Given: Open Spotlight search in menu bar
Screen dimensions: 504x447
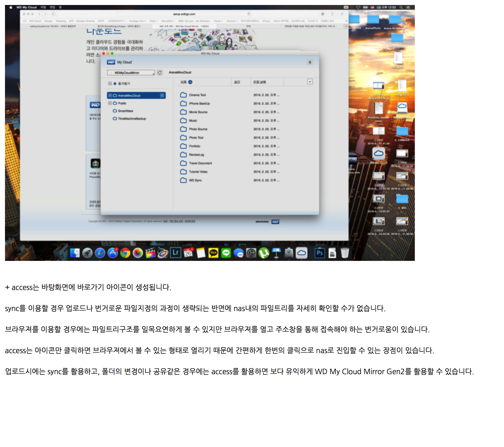Looking at the screenshot, I should [x=401, y=7].
